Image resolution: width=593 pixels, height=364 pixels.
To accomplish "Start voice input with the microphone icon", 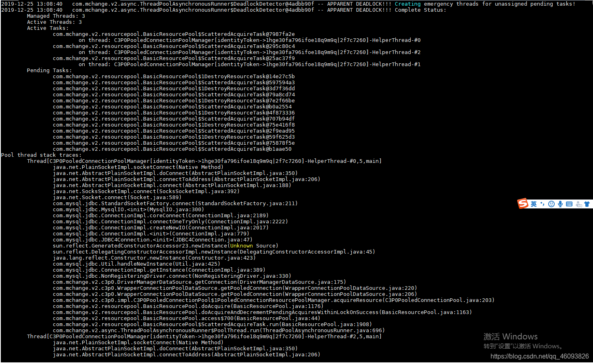I will click(x=560, y=204).
